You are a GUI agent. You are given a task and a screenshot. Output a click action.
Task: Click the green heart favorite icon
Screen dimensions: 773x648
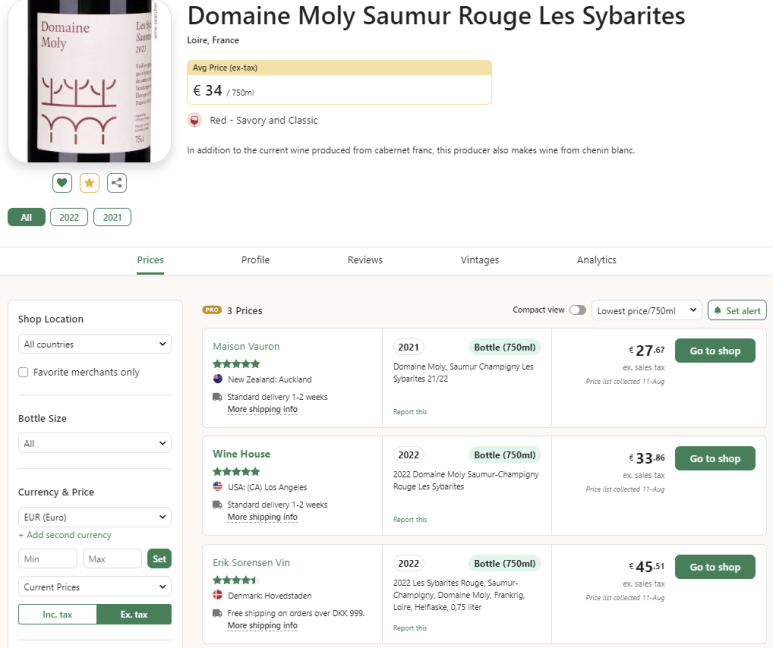click(62, 183)
